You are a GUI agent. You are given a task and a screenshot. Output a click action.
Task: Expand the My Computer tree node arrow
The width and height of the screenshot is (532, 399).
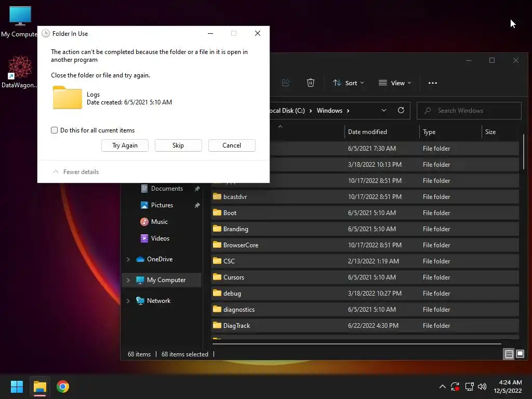point(128,280)
